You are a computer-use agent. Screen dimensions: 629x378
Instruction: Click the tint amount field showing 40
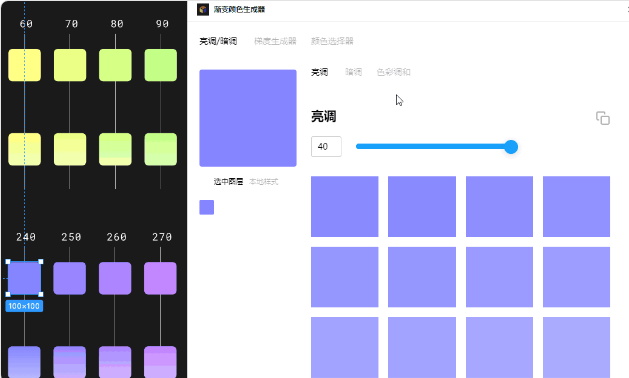click(326, 146)
